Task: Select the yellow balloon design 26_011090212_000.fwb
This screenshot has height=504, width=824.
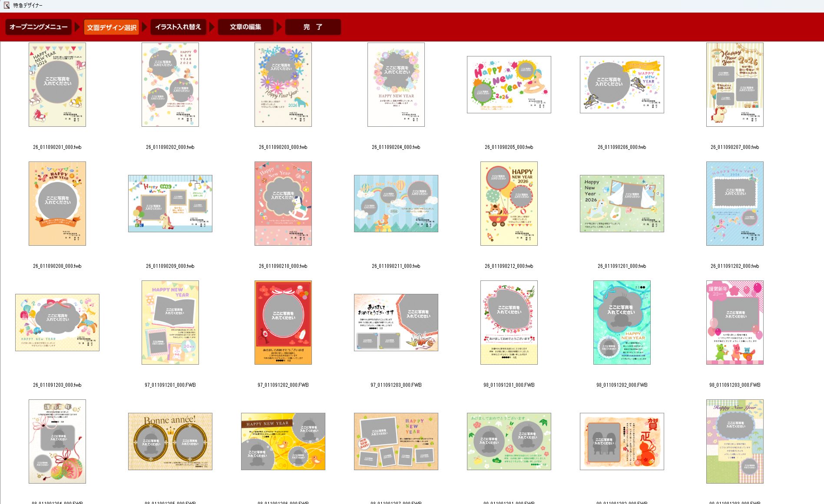Action: point(509,204)
